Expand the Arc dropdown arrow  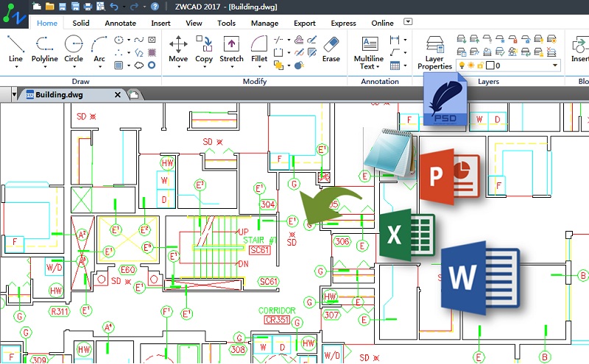click(x=100, y=67)
